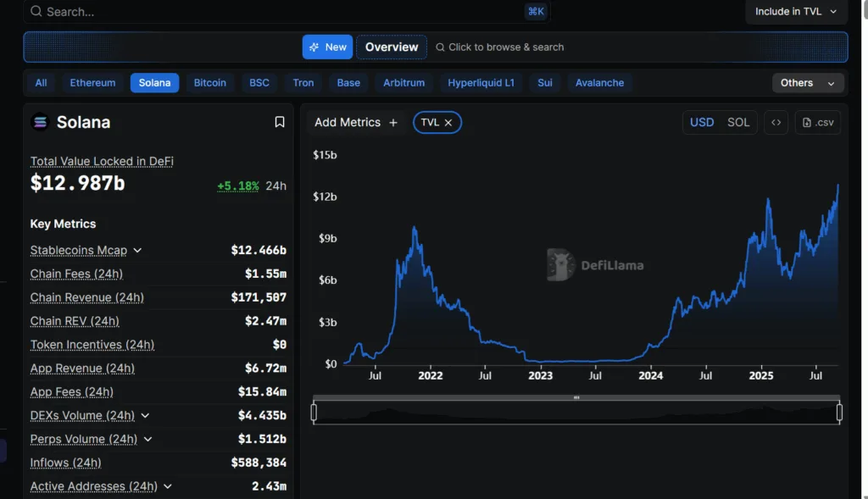Click the $171,507 Chain Revenue value

click(x=259, y=297)
